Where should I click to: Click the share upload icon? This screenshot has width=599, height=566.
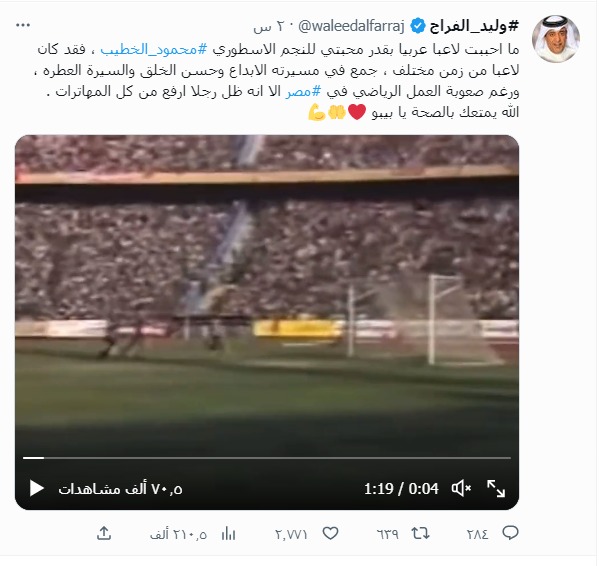click(x=104, y=533)
